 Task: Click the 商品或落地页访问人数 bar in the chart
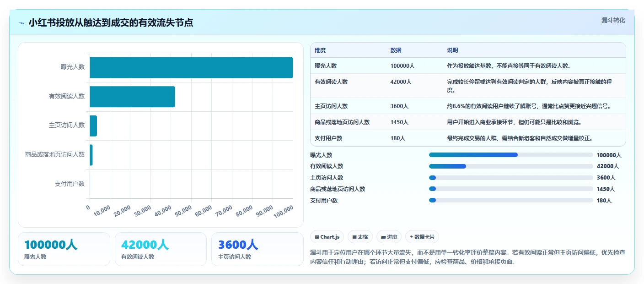click(x=91, y=155)
